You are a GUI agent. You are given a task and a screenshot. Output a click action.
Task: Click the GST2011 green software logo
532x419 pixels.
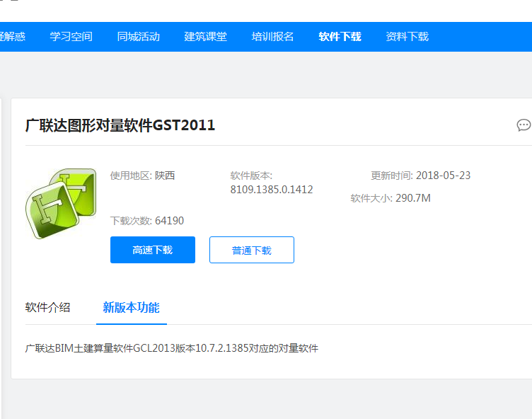pos(61,203)
